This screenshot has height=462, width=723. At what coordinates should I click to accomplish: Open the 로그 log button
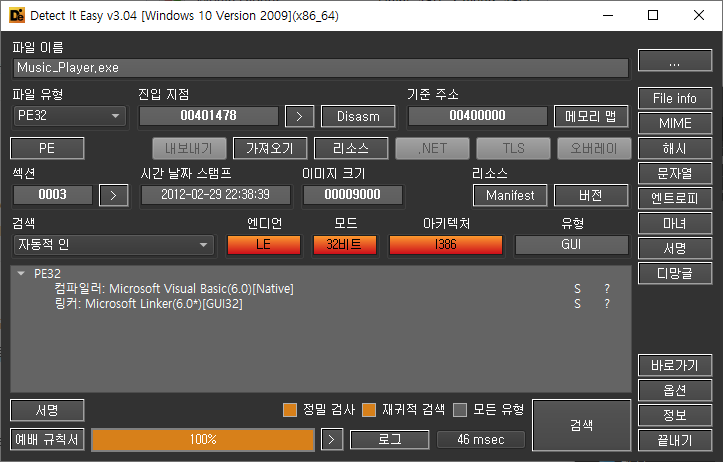coord(390,440)
